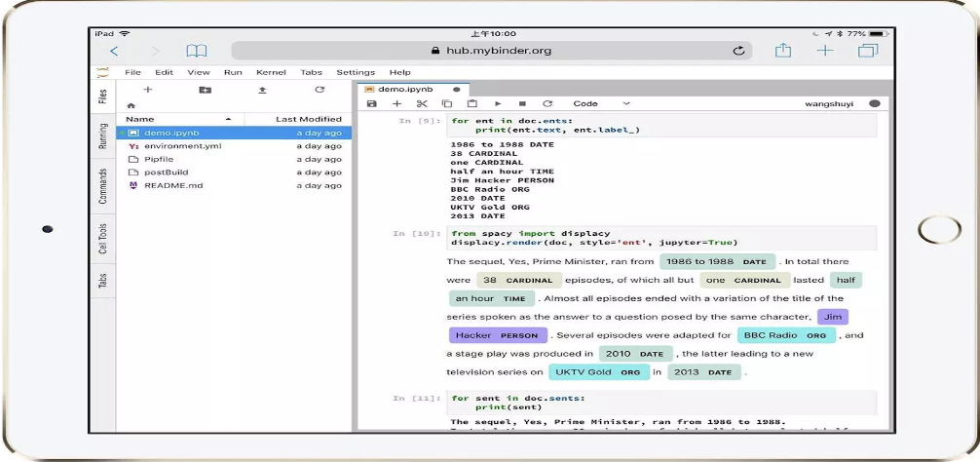The width and height of the screenshot is (980, 462).
Task: Click the 'BBC Radio ORG' entity
Action: pyautogui.click(x=786, y=335)
